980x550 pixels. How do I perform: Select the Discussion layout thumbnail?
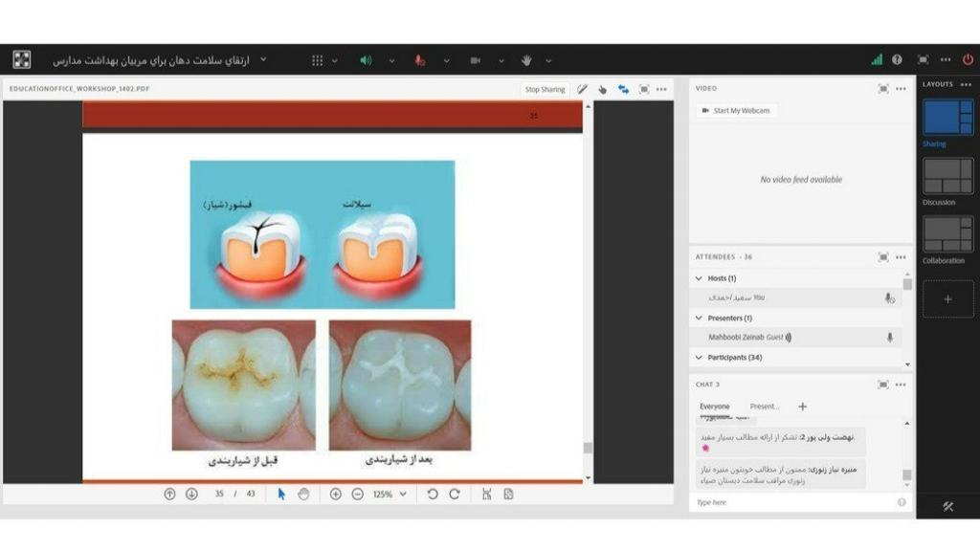click(x=947, y=177)
